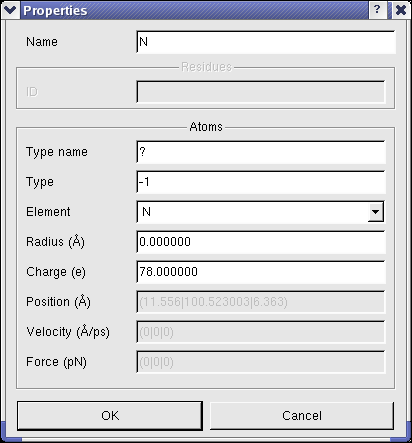This screenshot has height=443, width=412.
Task: Expand the Element dropdown arrow
Action: pyautogui.click(x=376, y=212)
